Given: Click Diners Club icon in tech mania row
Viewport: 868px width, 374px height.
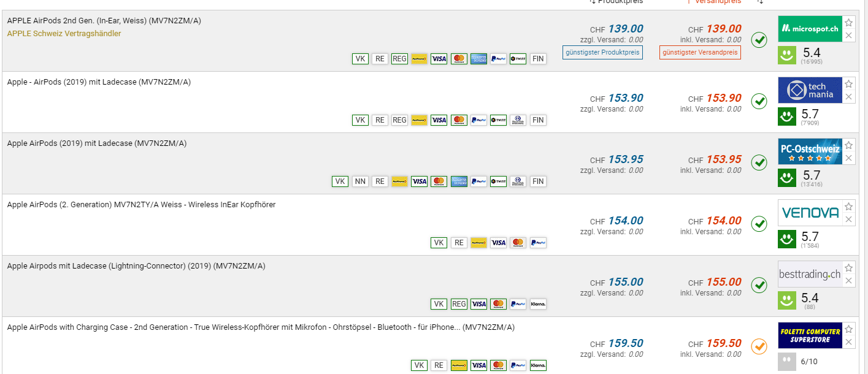Looking at the screenshot, I should pos(518,120).
